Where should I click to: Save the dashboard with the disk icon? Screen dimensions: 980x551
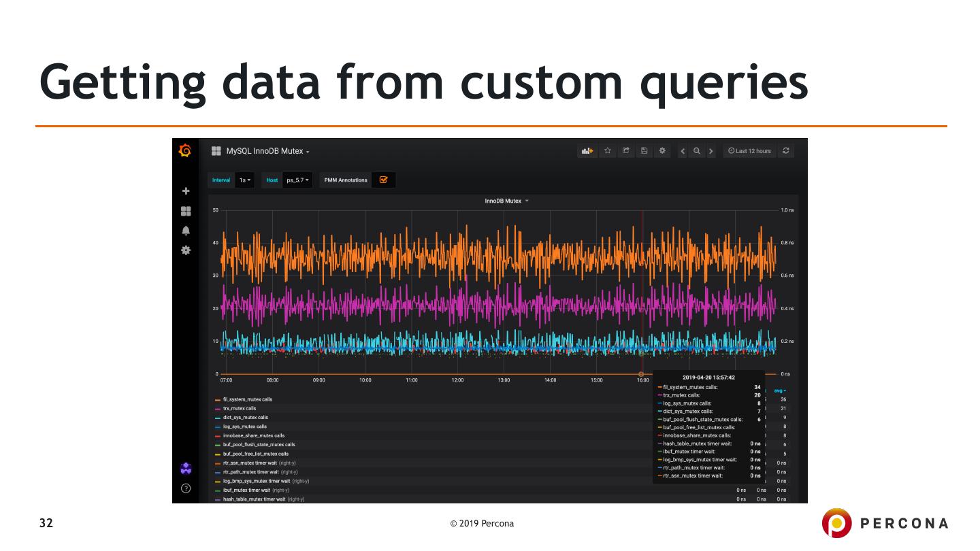643,151
